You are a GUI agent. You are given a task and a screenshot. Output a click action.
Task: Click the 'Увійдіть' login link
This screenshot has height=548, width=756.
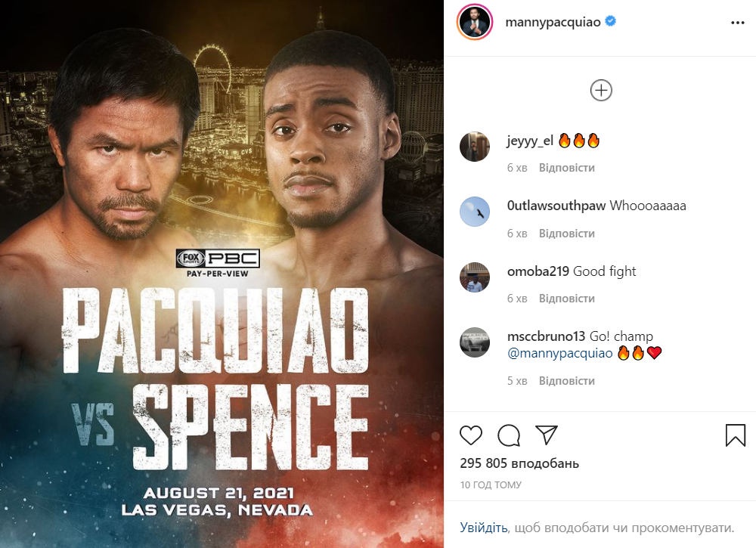(x=485, y=528)
